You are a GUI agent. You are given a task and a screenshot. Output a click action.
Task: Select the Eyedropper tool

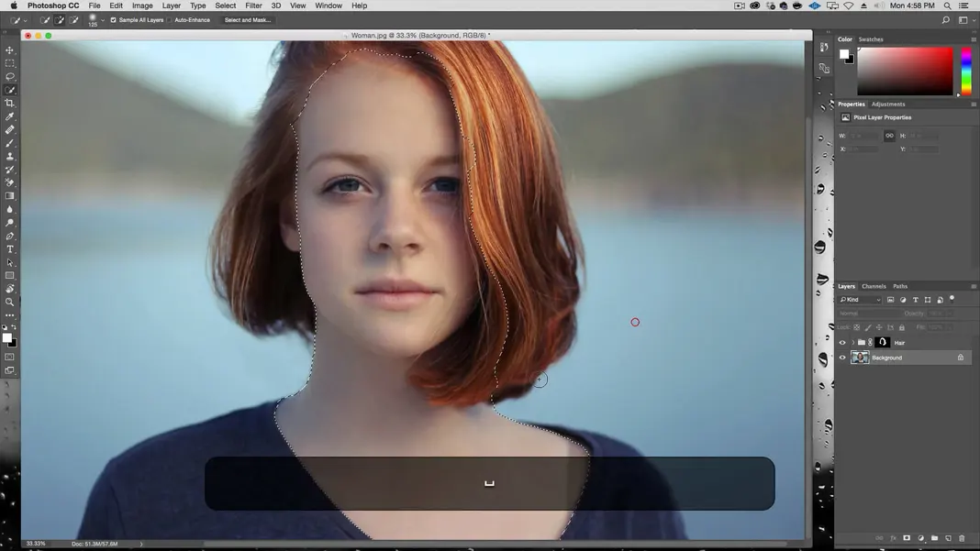(9, 116)
